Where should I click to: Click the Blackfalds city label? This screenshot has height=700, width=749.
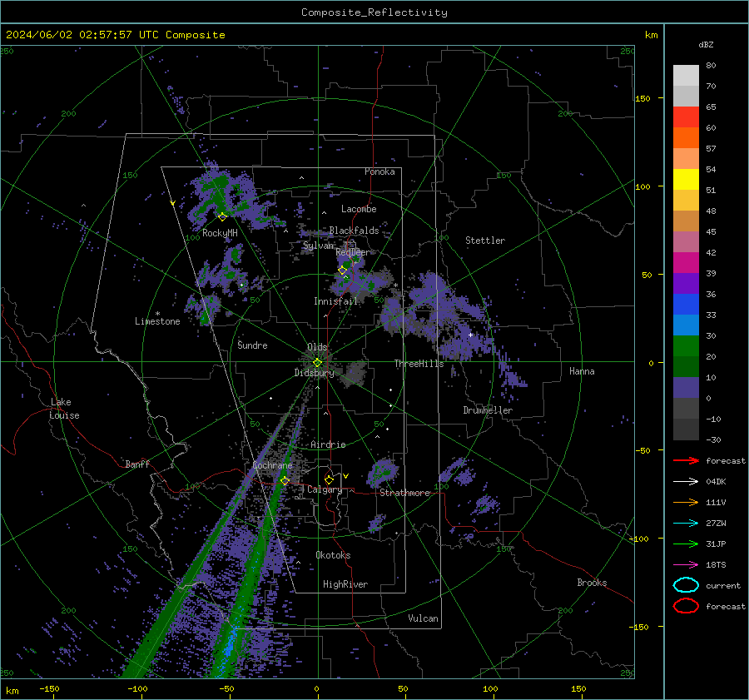(354, 231)
